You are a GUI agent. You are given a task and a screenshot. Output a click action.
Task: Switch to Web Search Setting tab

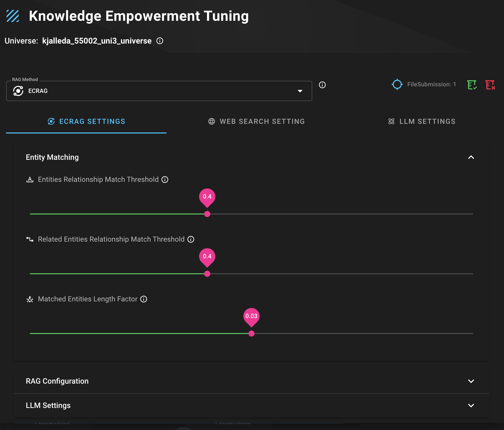(256, 122)
